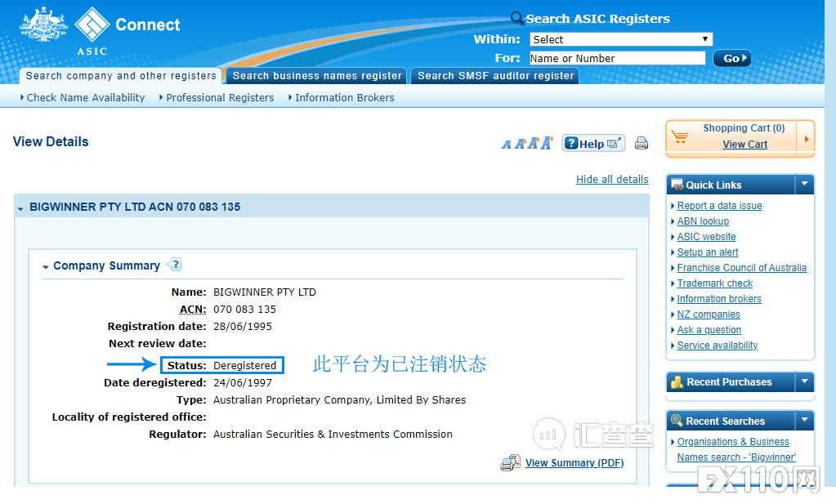Click the Hide all details link

[612, 180]
